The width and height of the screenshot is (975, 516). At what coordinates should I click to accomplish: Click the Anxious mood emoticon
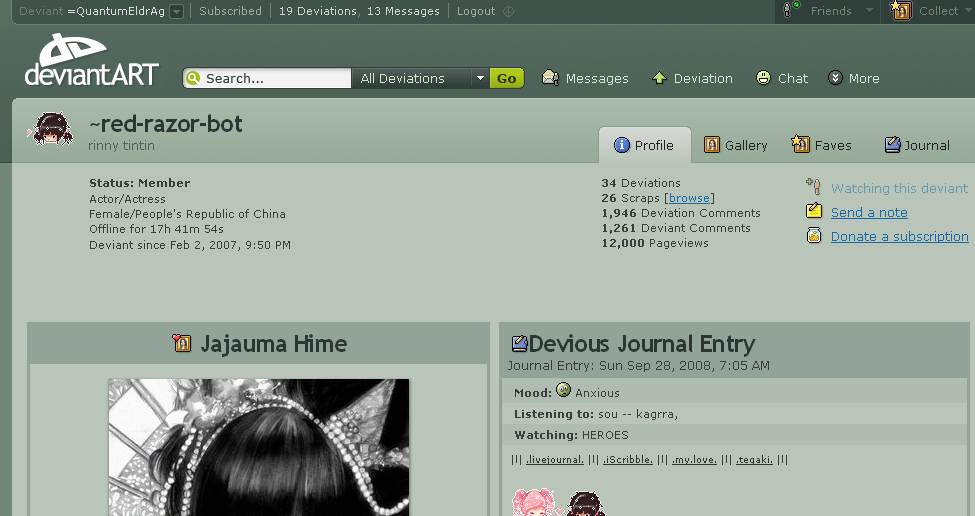point(563,390)
